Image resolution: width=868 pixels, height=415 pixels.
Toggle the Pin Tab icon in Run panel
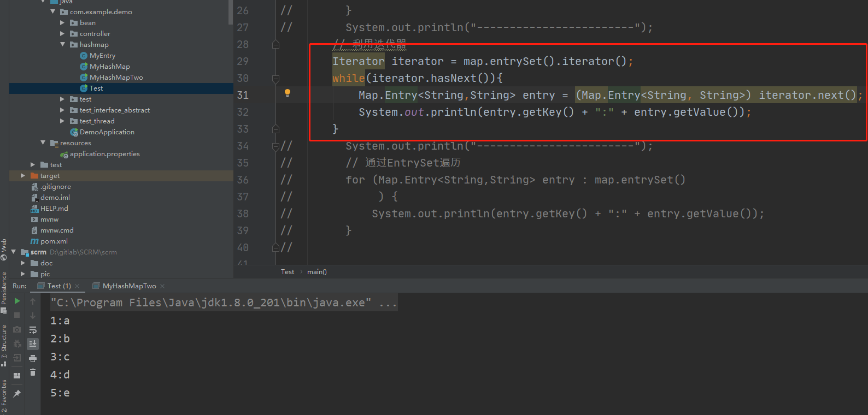[17, 393]
